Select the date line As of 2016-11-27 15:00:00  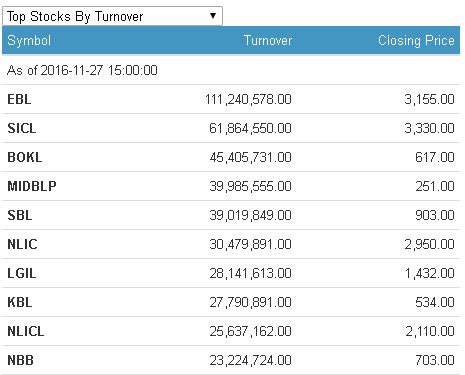click(x=82, y=70)
